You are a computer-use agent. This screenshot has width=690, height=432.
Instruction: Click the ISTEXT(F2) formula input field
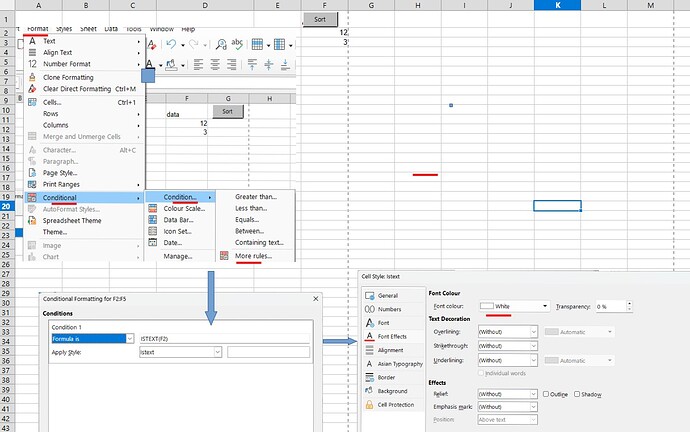click(224, 338)
